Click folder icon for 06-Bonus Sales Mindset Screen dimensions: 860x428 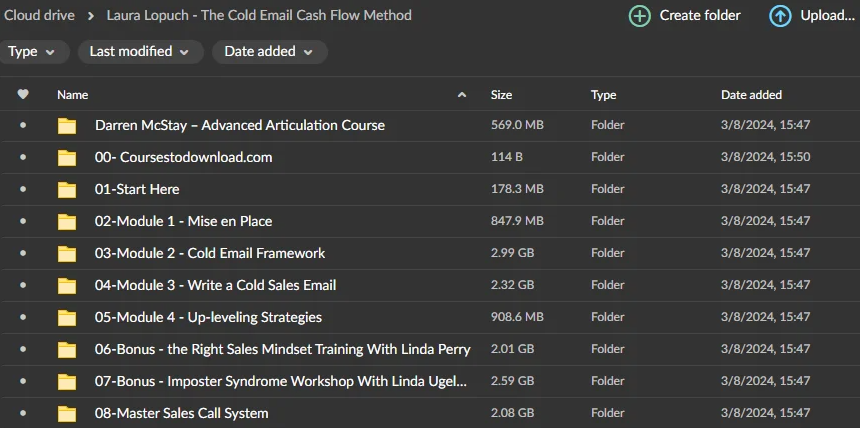(67, 350)
